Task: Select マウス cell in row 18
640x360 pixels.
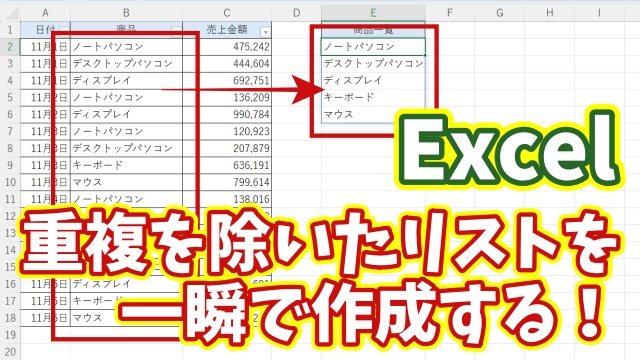Action: pyautogui.click(x=126, y=318)
